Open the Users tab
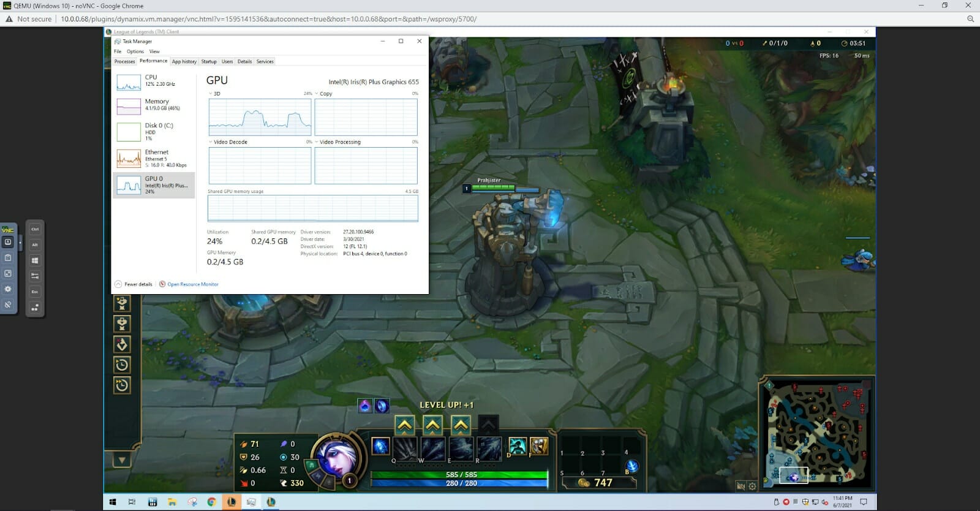The width and height of the screenshot is (980, 511). pos(227,61)
